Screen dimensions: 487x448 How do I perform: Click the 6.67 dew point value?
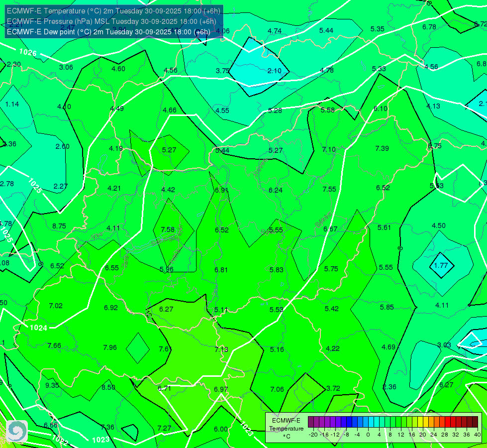(330, 229)
